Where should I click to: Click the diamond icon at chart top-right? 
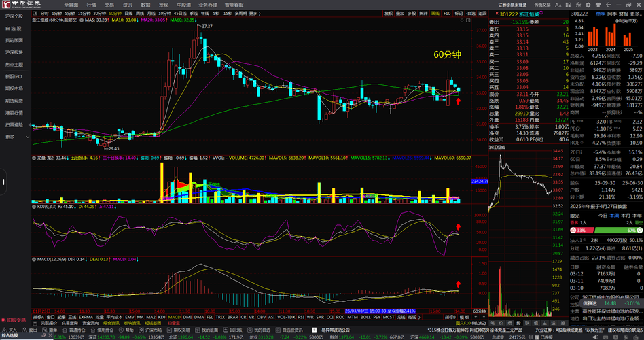462,20
